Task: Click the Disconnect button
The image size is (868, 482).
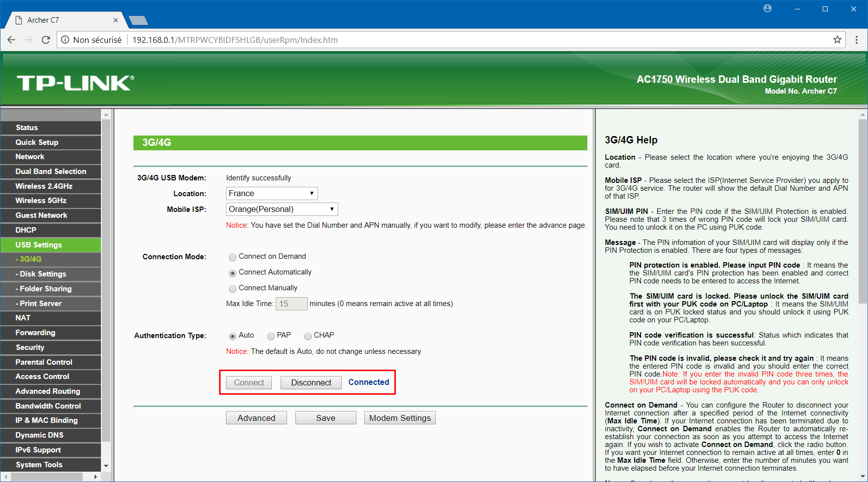Action: click(x=311, y=382)
